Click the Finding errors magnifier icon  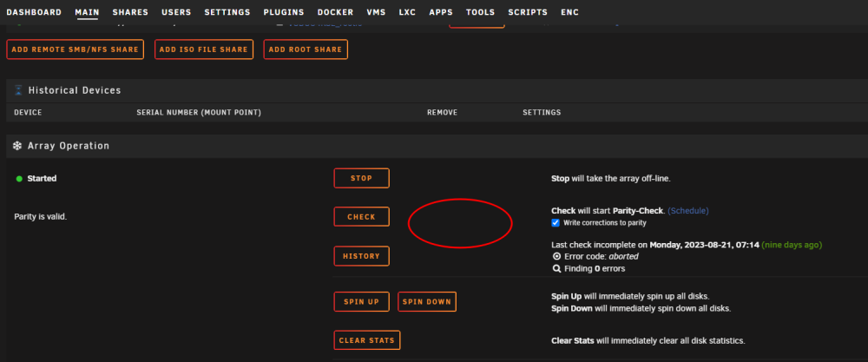[x=557, y=269]
